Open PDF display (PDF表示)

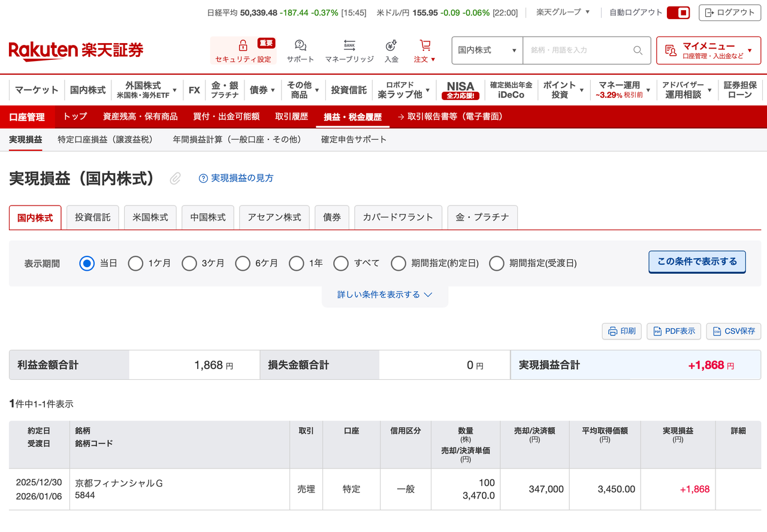674,331
